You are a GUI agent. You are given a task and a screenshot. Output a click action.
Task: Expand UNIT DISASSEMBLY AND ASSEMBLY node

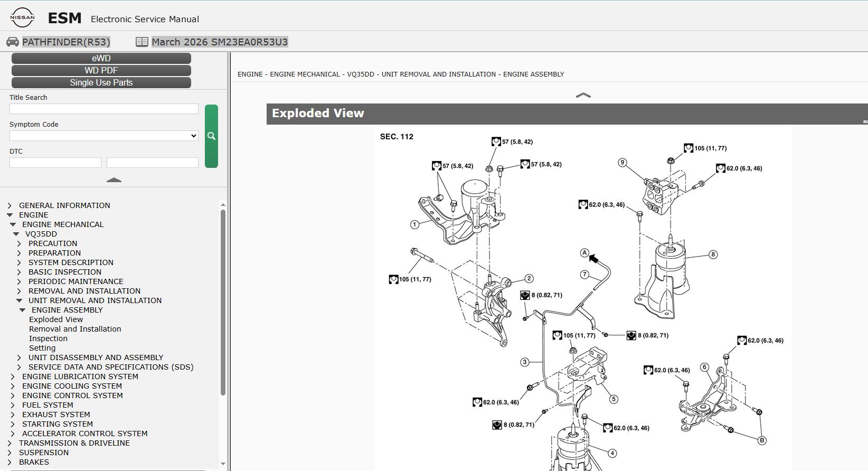click(x=19, y=357)
